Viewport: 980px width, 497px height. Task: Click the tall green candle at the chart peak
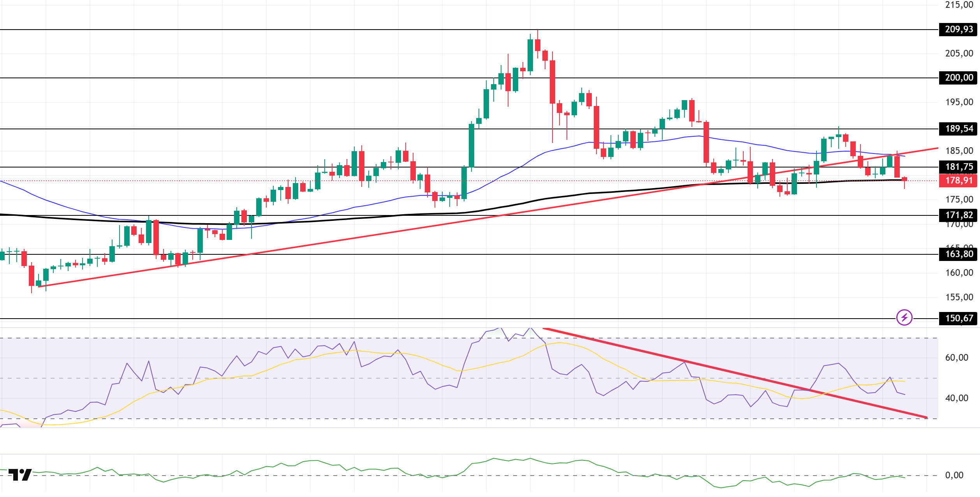coord(530,55)
